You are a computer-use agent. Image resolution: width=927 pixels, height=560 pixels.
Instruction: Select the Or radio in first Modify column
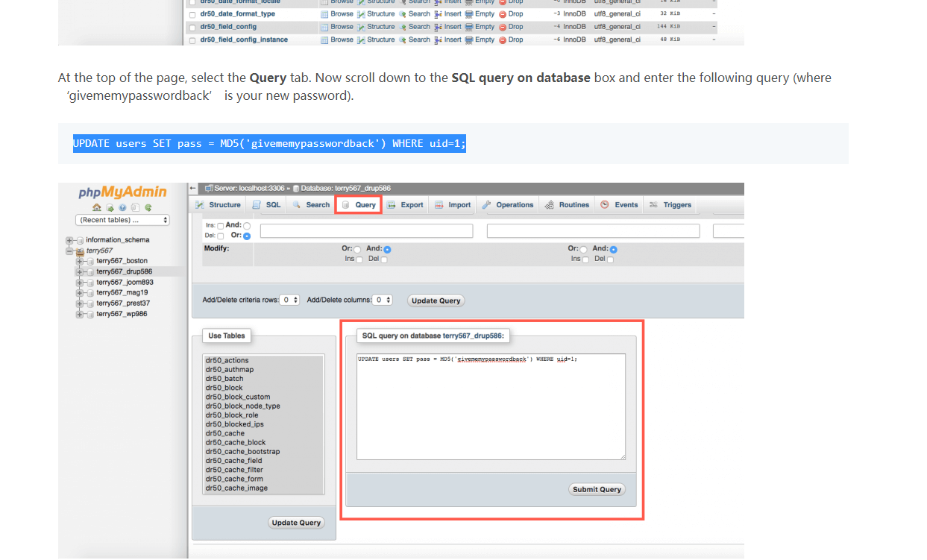(x=357, y=249)
